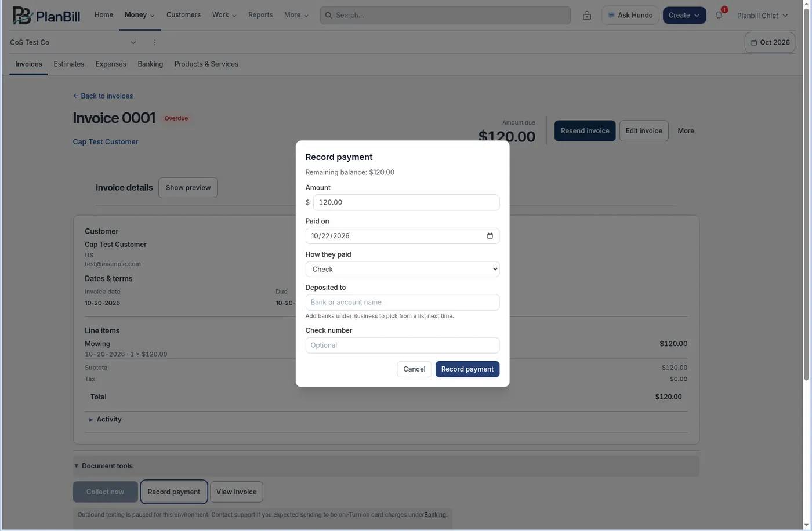Follow Back to invoices link
The height and width of the screenshot is (531, 812).
pos(103,96)
